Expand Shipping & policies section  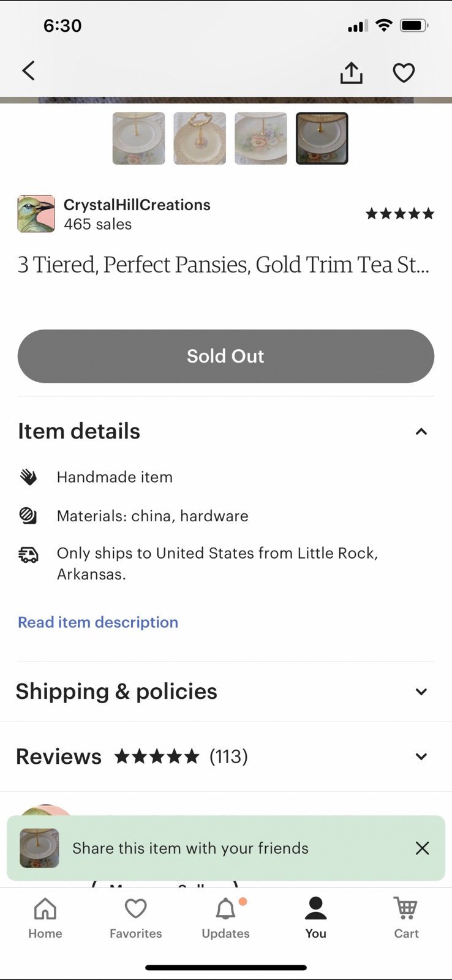coord(421,692)
